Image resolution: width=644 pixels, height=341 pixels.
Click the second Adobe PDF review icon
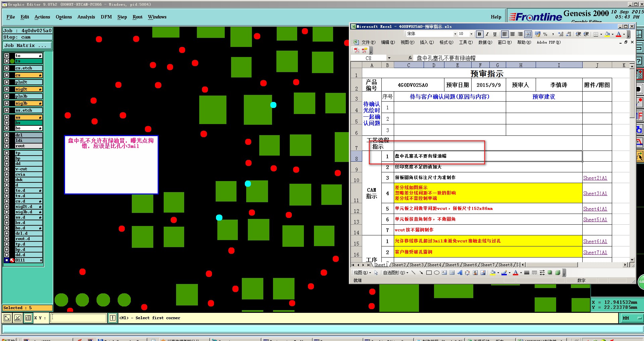[364, 50]
